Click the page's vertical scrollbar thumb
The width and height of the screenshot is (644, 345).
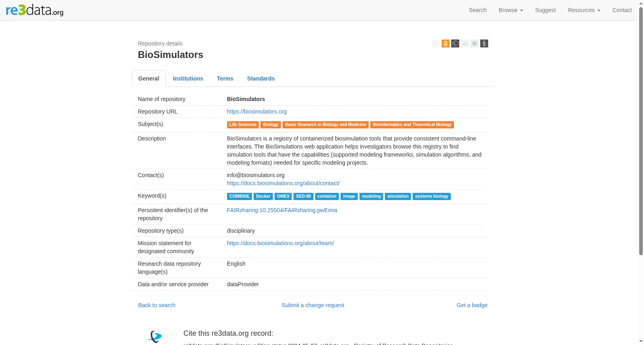tap(641, 131)
